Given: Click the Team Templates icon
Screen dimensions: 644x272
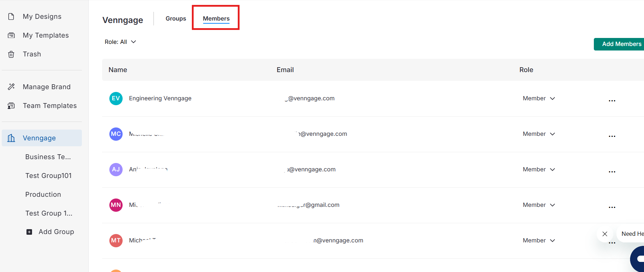Looking at the screenshot, I should tap(11, 106).
